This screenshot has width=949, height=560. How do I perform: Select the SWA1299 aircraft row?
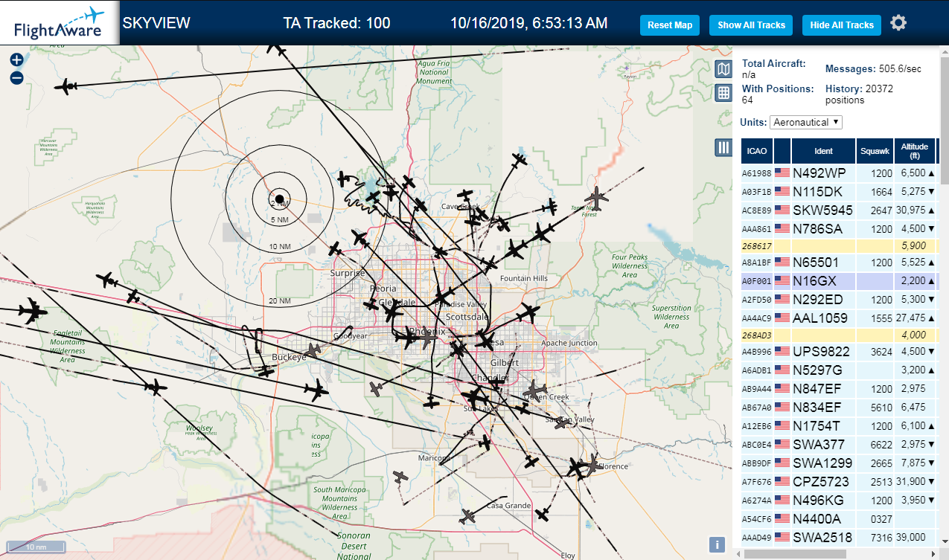840,463
